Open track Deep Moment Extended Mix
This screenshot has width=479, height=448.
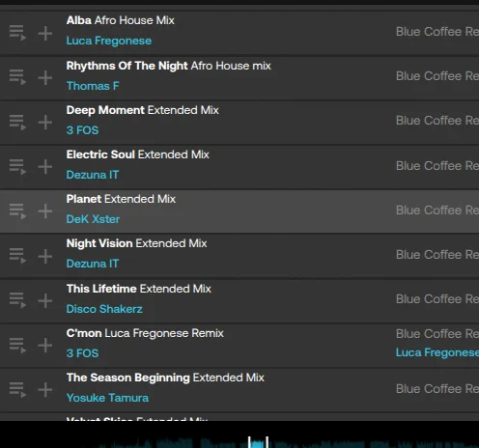click(x=143, y=110)
